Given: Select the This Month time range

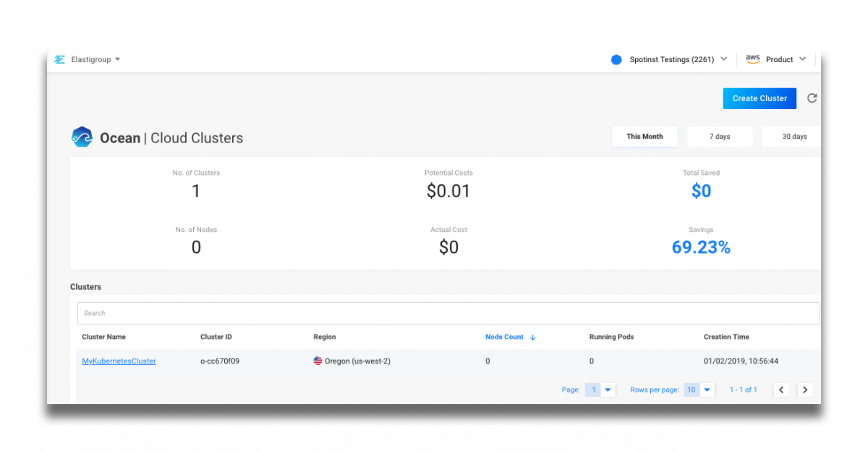Looking at the screenshot, I should click(x=644, y=137).
